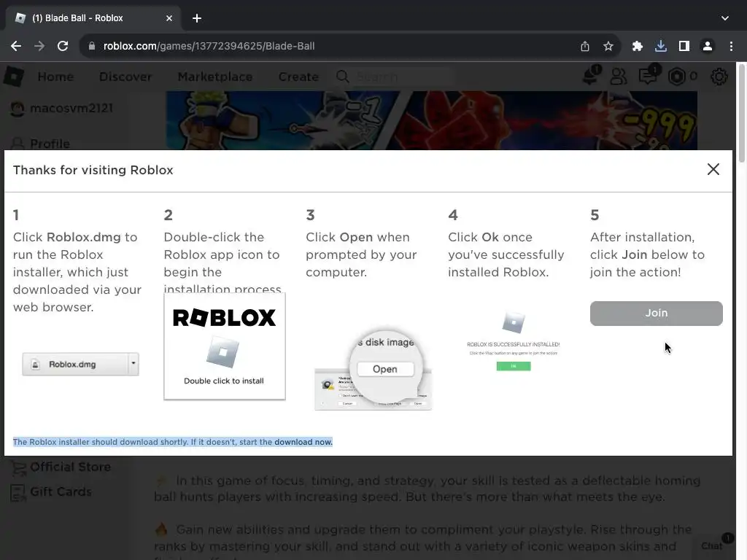Screen dimensions: 747x560
Task: Go back with the browser back arrow
Action: tap(16, 46)
